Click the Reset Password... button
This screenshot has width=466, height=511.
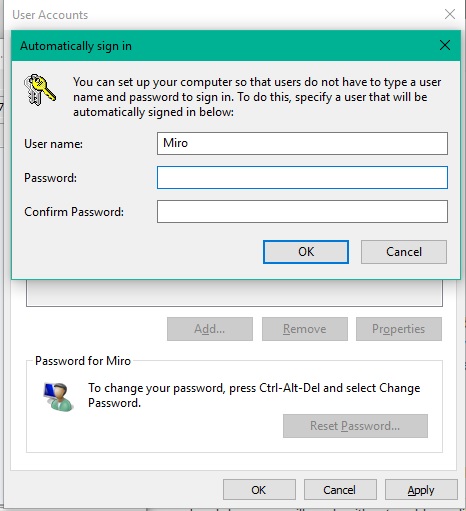pyautogui.click(x=355, y=426)
